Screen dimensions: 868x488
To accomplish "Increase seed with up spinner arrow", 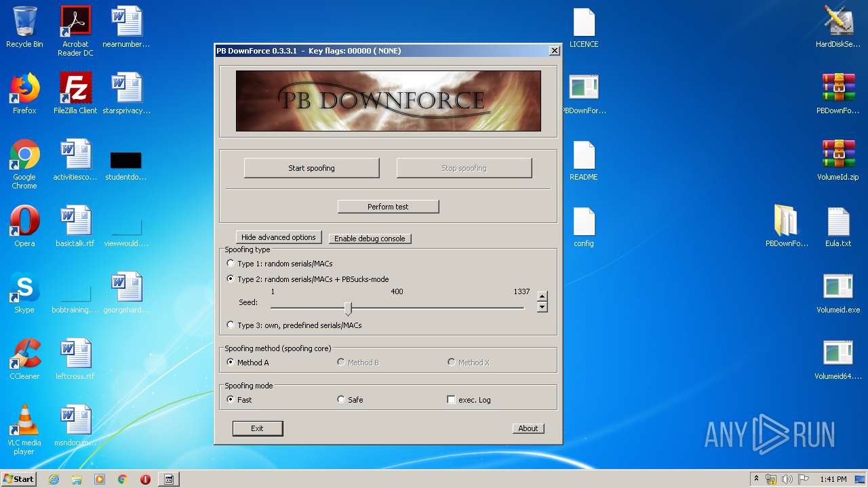I will coord(542,296).
